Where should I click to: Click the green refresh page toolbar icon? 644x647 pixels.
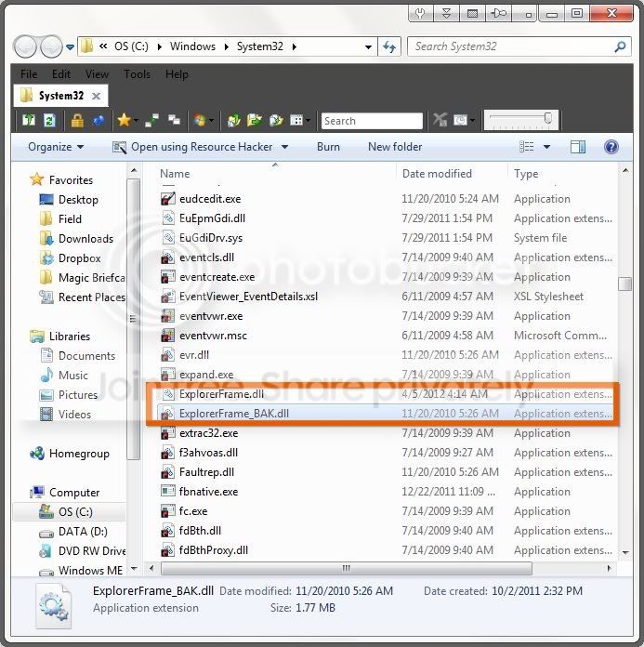49,121
